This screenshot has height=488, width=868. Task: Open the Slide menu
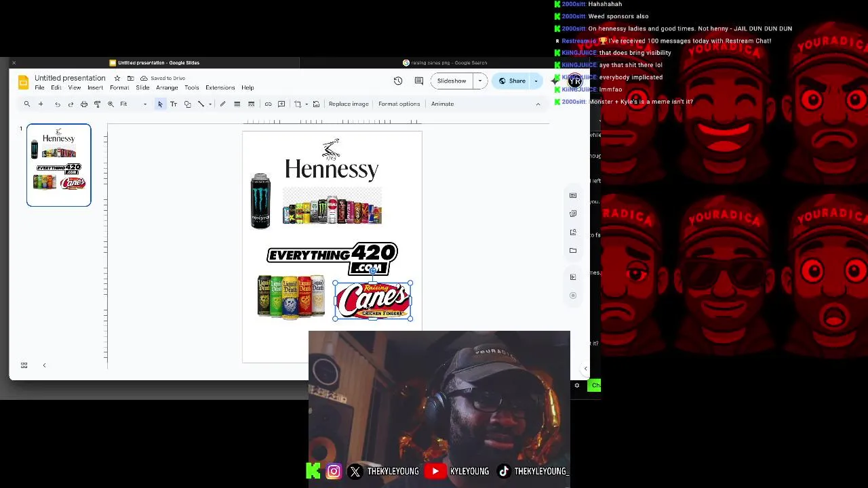pyautogui.click(x=142, y=87)
